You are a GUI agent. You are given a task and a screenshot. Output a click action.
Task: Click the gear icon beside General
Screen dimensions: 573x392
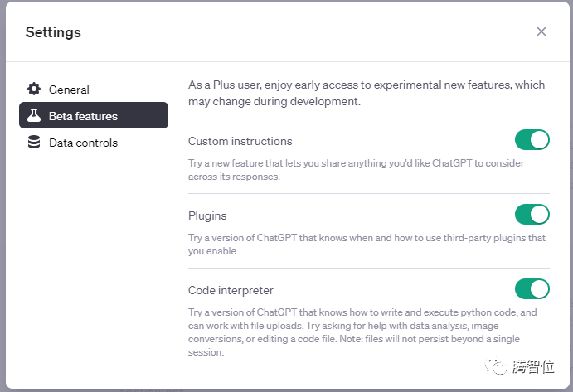[x=34, y=90]
